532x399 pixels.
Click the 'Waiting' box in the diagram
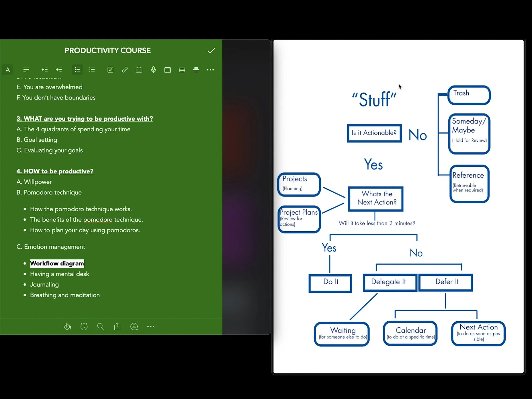click(342, 334)
